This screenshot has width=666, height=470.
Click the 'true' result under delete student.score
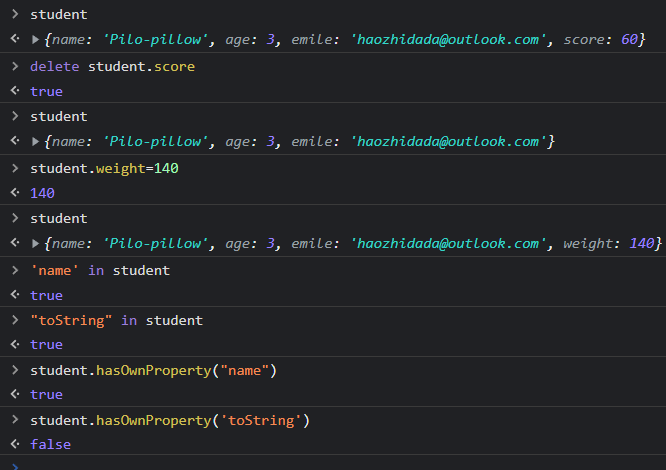(46, 92)
